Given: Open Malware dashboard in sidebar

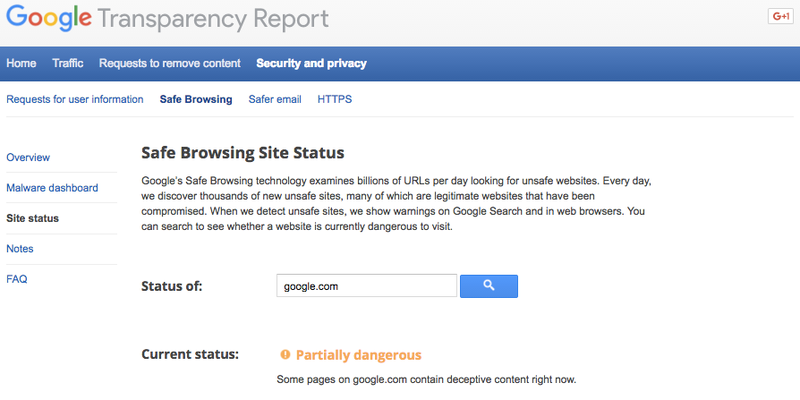Looking at the screenshot, I should click(52, 188).
